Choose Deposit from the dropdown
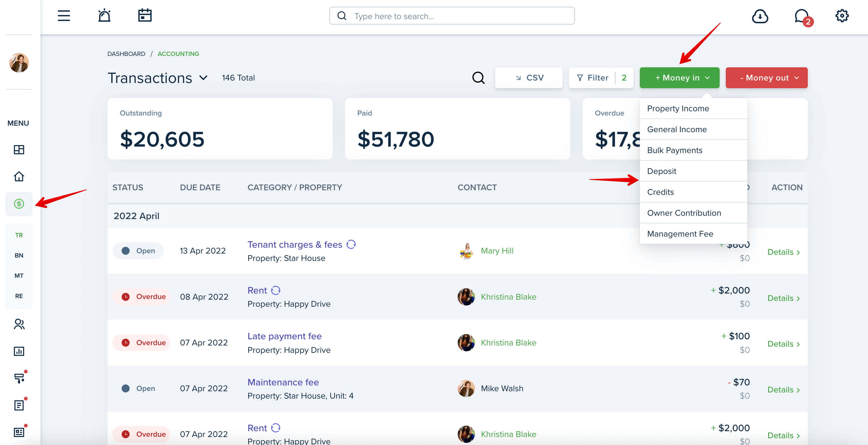The height and width of the screenshot is (445, 868). [693, 171]
